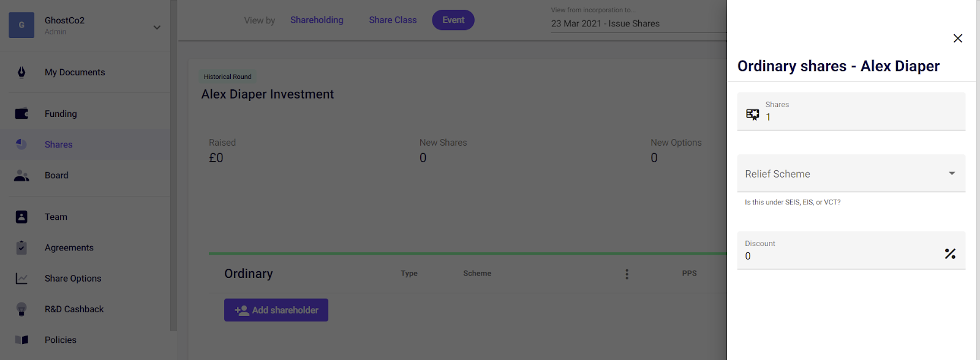Click the Agreements clipboard icon
Screen dimensions: 980x360
(21, 247)
